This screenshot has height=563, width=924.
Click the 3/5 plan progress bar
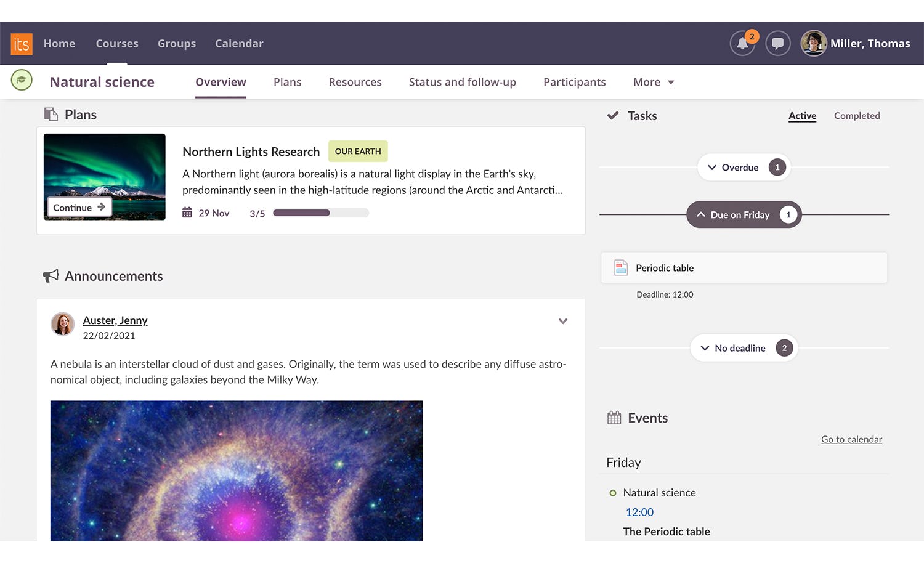tap(320, 213)
